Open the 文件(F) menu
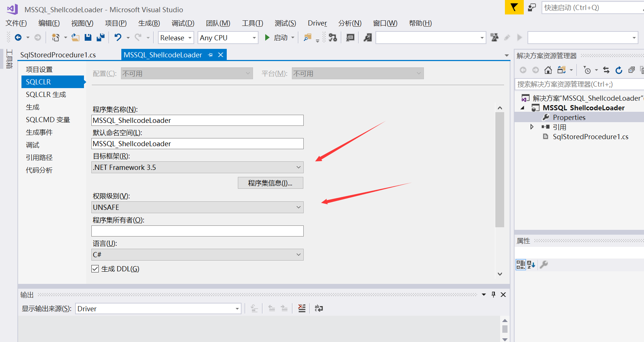 click(16, 23)
